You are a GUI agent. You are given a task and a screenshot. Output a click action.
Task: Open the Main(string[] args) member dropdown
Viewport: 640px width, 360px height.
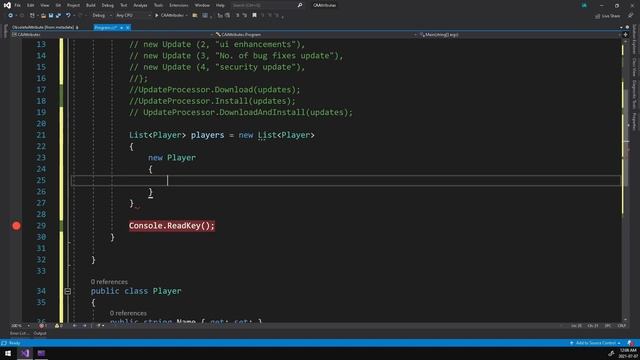pyautogui.click(x=519, y=35)
